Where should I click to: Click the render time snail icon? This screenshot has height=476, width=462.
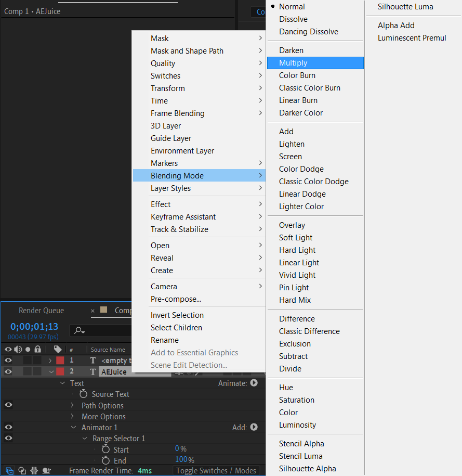coord(46,471)
